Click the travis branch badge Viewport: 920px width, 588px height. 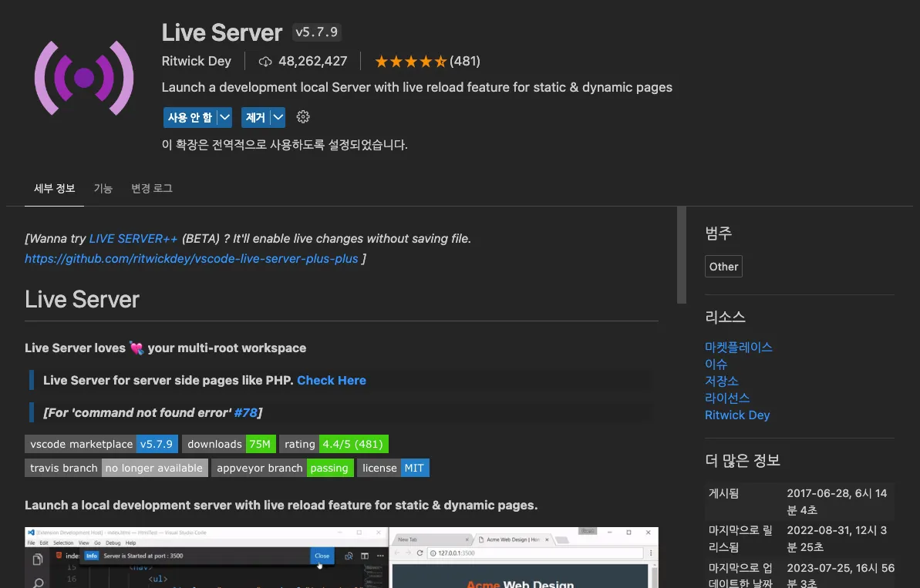(x=116, y=468)
